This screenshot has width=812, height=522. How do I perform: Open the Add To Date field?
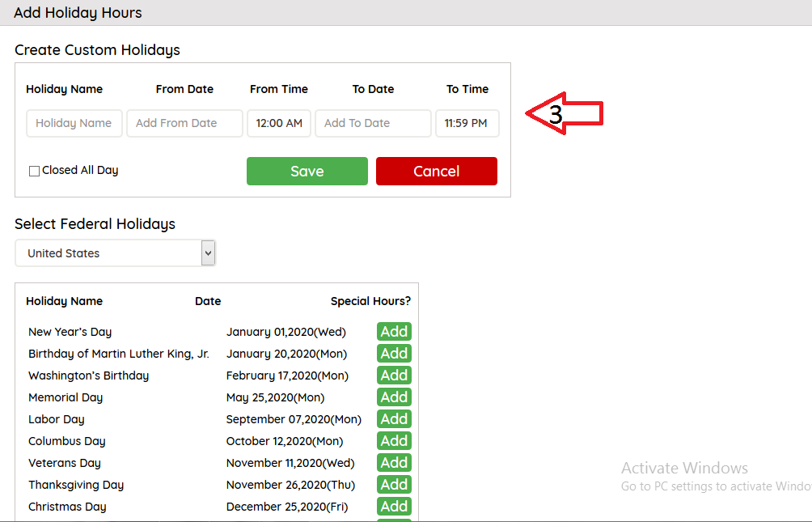click(373, 123)
